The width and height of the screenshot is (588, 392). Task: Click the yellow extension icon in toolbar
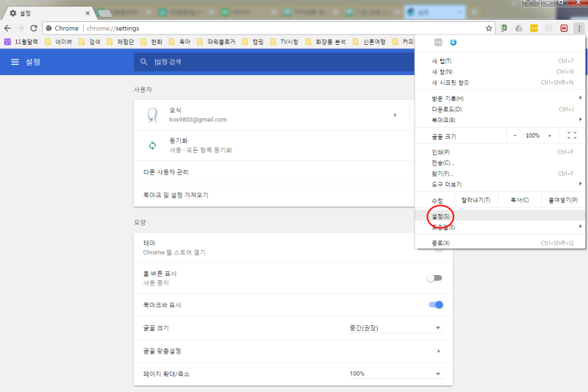534,28
